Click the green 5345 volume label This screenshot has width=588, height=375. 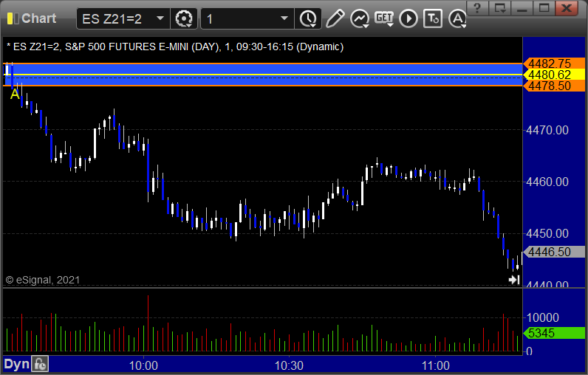554,333
